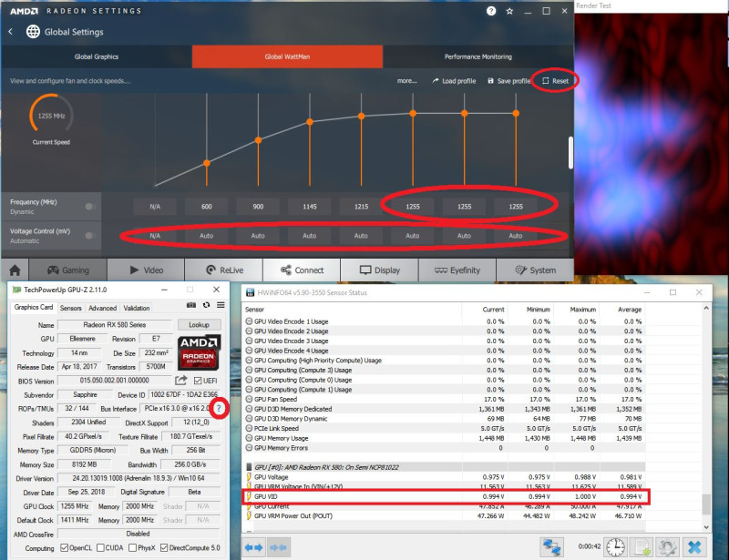Click the 1215 MHz frequency state field

pos(361,207)
